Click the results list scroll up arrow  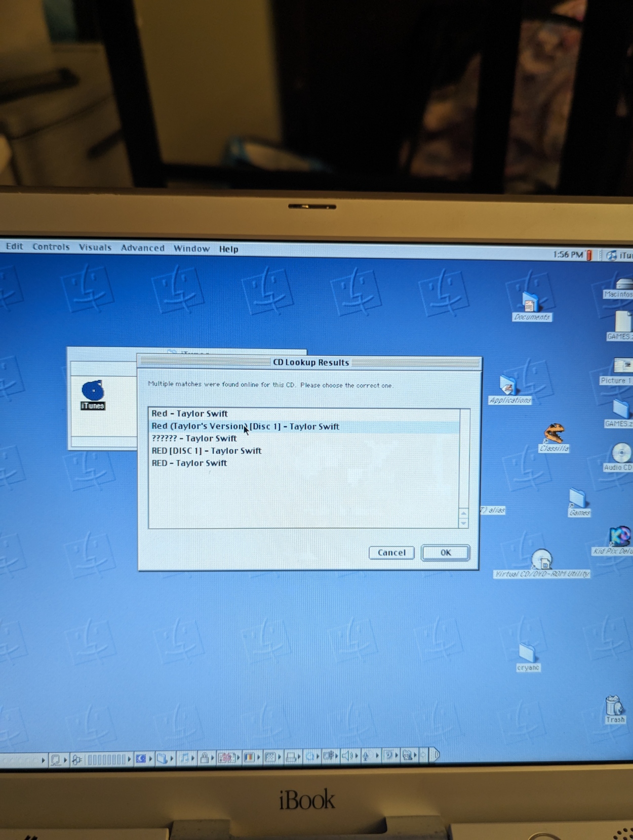coord(463,513)
